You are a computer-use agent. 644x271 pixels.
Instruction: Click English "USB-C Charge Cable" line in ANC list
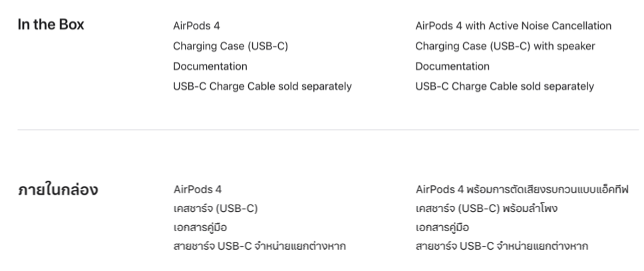[x=504, y=86]
